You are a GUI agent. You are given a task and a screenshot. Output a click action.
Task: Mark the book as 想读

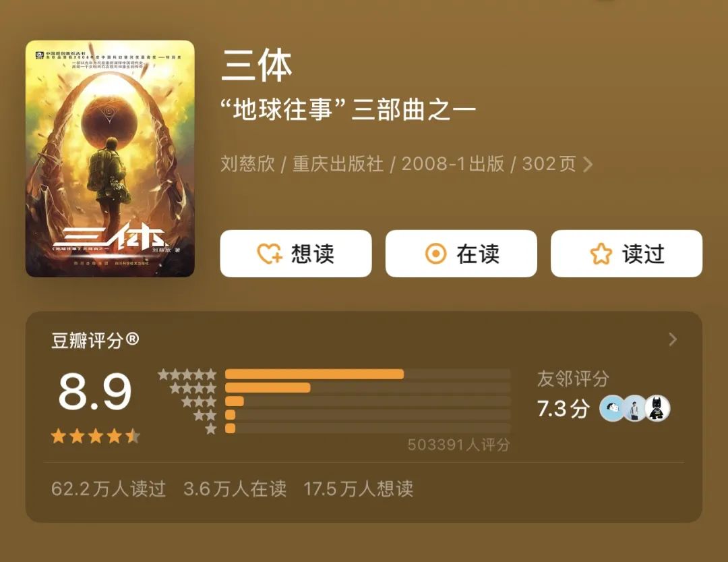tap(296, 254)
